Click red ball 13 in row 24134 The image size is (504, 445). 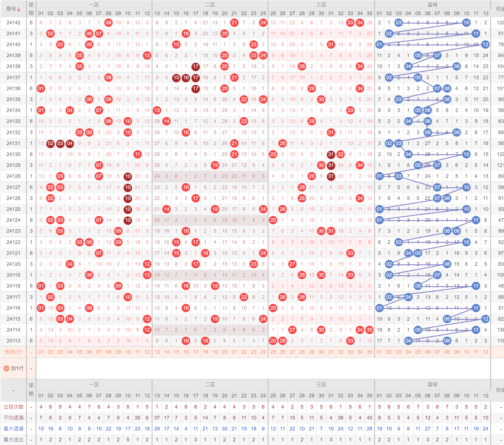[157, 110]
